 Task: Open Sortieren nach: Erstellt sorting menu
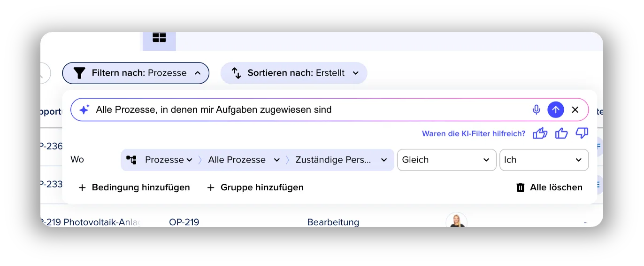pos(294,73)
